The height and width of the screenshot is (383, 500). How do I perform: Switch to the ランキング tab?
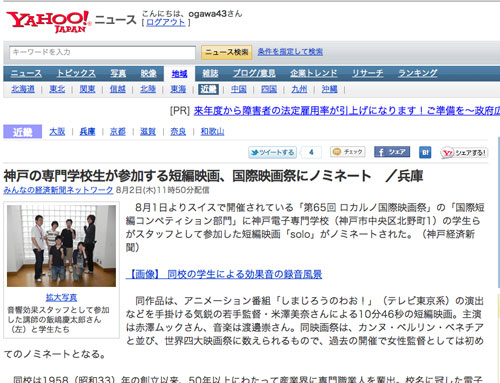coord(418,73)
